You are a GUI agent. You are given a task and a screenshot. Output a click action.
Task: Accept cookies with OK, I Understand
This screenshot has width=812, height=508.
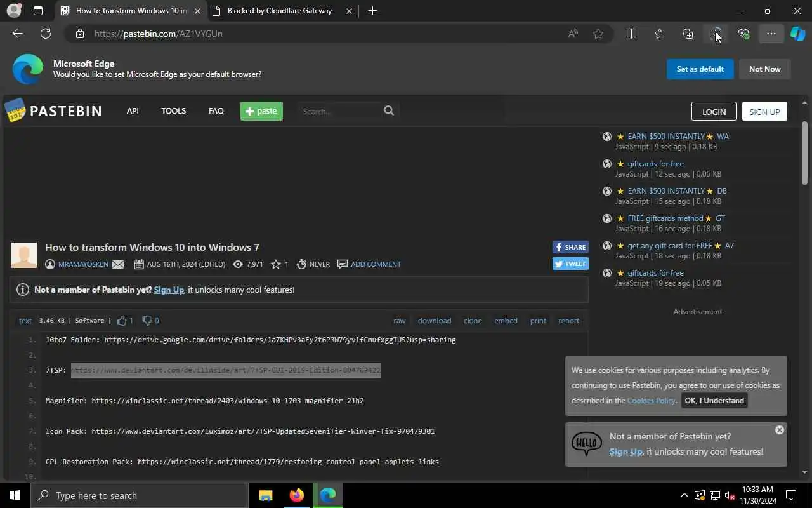714,401
